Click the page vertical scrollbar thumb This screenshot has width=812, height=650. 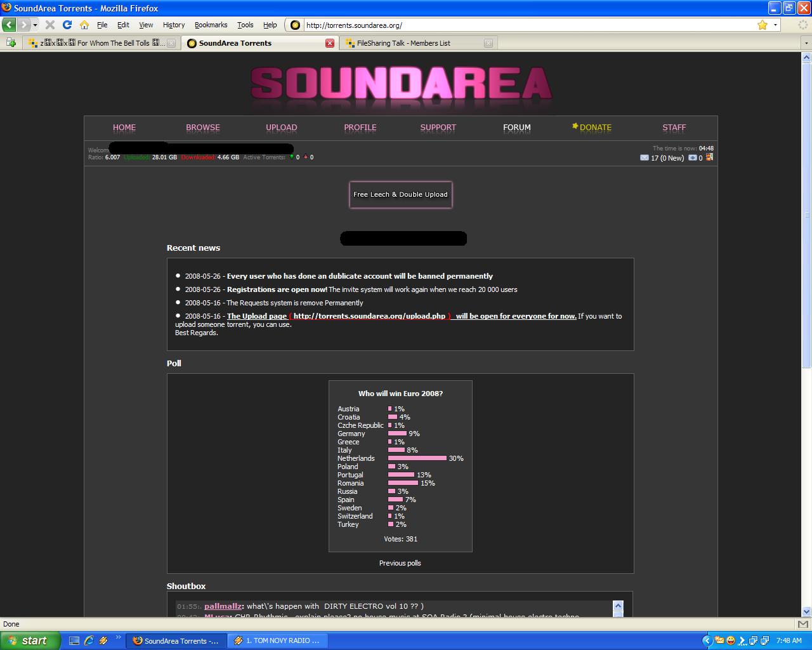pyautogui.click(x=807, y=216)
